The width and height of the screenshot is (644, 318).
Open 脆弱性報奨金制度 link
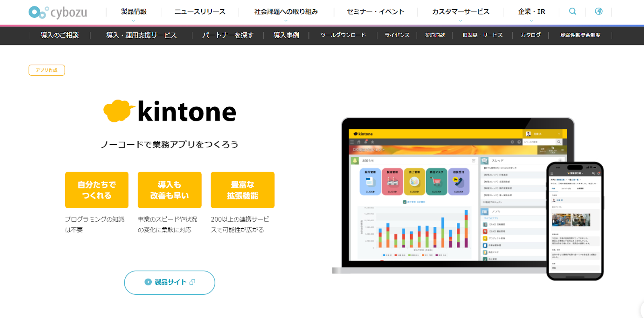(x=580, y=35)
